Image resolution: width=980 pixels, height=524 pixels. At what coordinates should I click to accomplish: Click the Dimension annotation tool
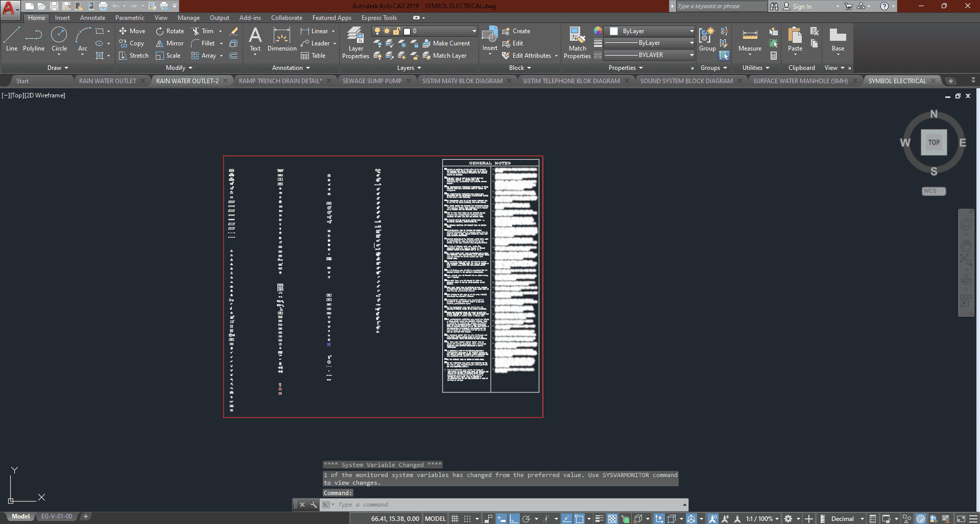(x=282, y=39)
